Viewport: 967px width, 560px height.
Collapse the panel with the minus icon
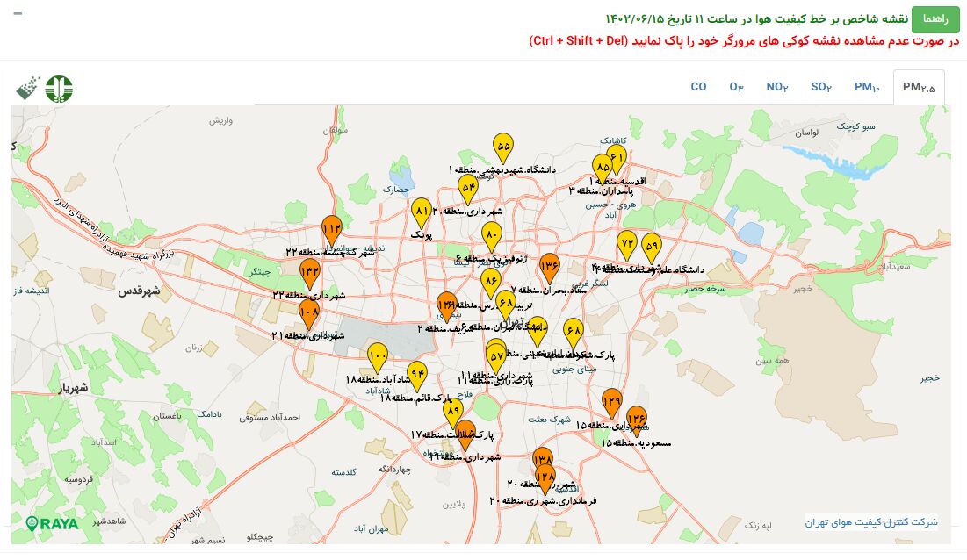(x=18, y=13)
